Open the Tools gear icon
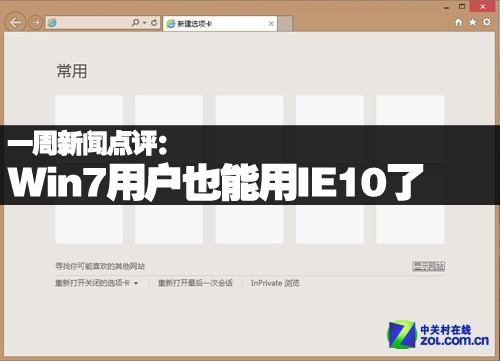Screen dimensions: 500x361 coord(487,22)
